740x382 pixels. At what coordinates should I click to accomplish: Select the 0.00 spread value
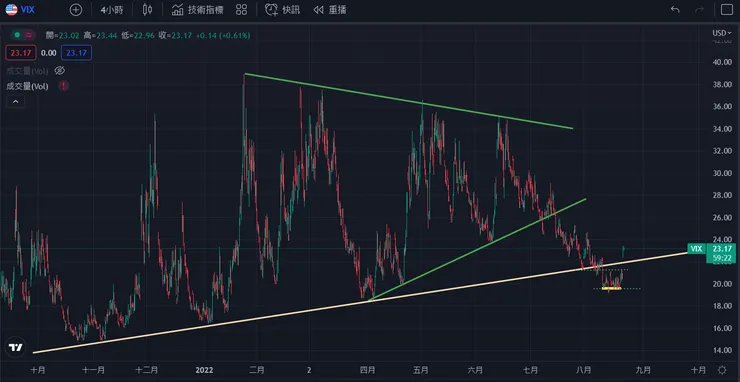(x=49, y=53)
